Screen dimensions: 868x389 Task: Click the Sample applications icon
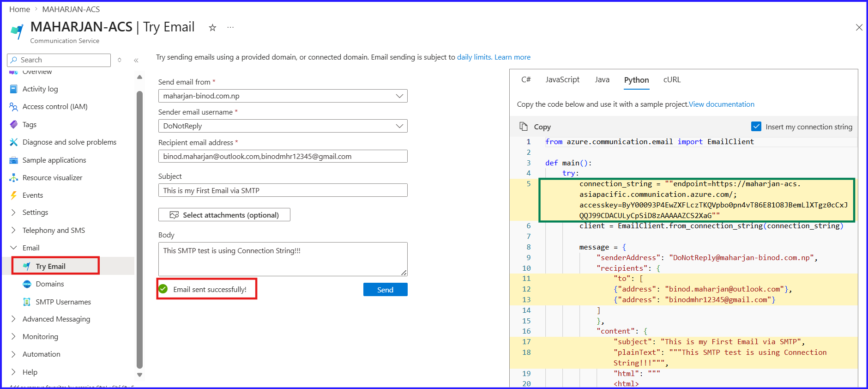(13, 160)
